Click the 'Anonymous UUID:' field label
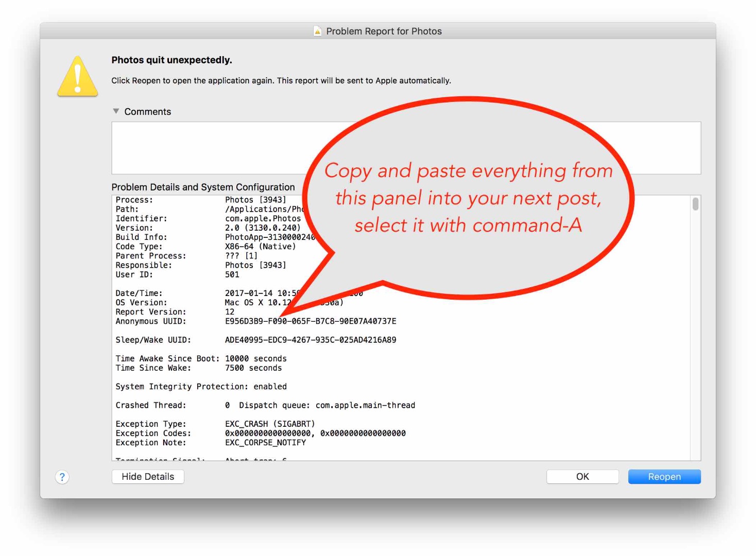The image size is (756, 556). 150,321
